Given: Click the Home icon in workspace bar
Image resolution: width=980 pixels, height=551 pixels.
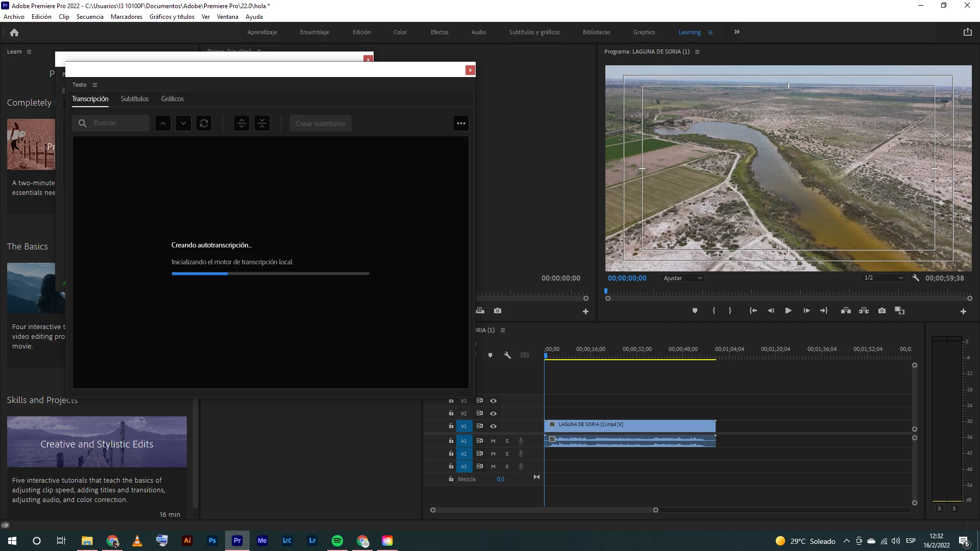Looking at the screenshot, I should [x=14, y=32].
